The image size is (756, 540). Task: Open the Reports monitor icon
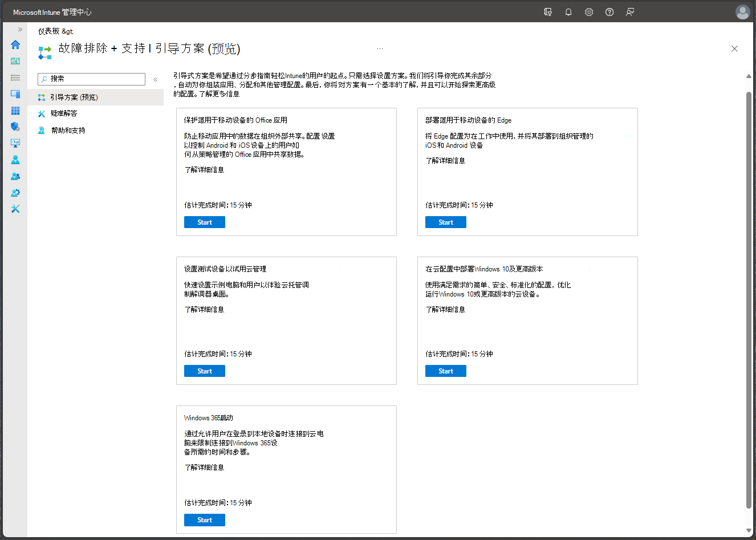click(15, 143)
